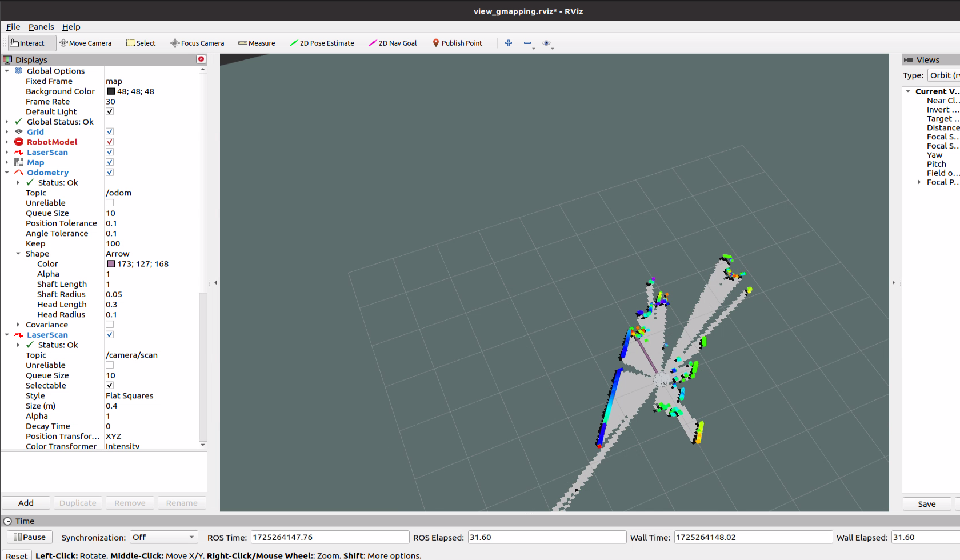Click the Wall Time field
The image size is (960, 560).
coord(753,537)
